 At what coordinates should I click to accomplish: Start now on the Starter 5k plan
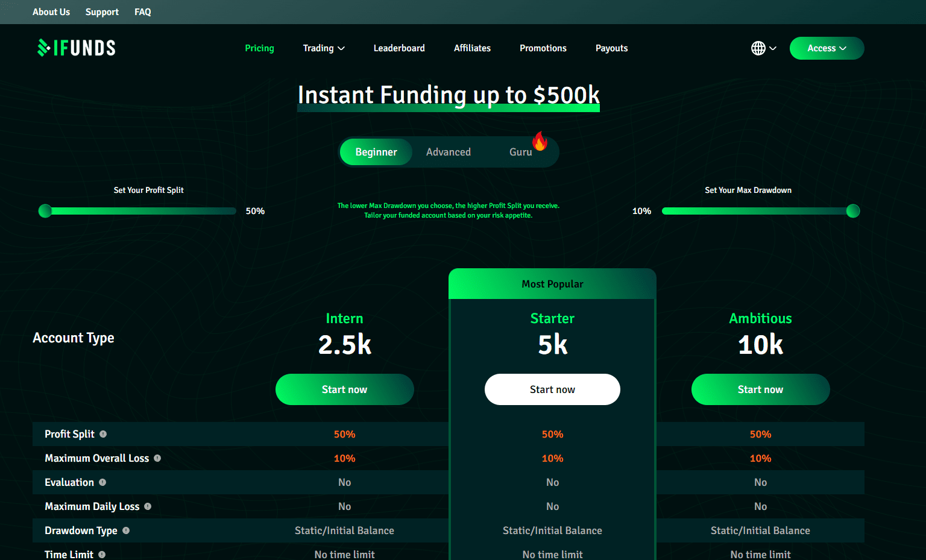coord(552,389)
